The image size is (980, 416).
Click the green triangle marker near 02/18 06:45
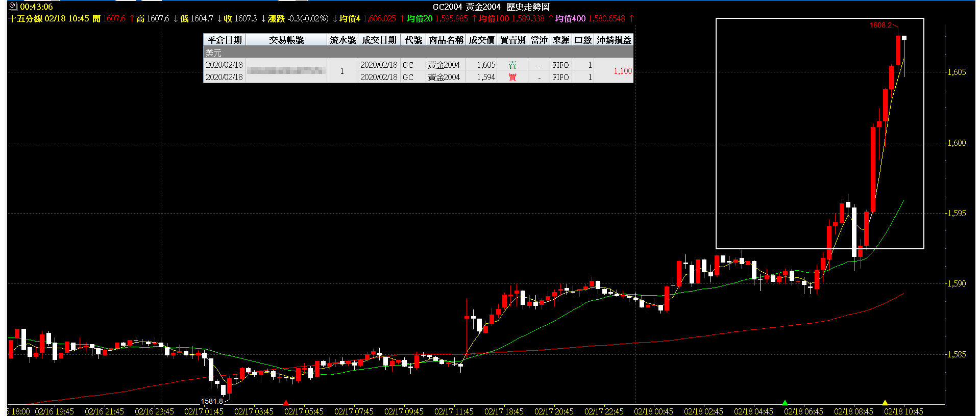coord(785,403)
